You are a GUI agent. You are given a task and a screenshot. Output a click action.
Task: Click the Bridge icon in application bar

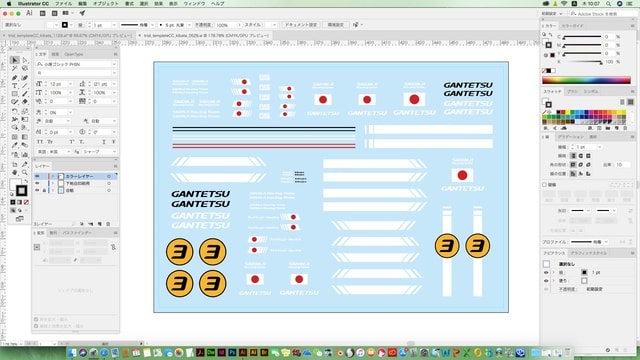click(x=42, y=13)
